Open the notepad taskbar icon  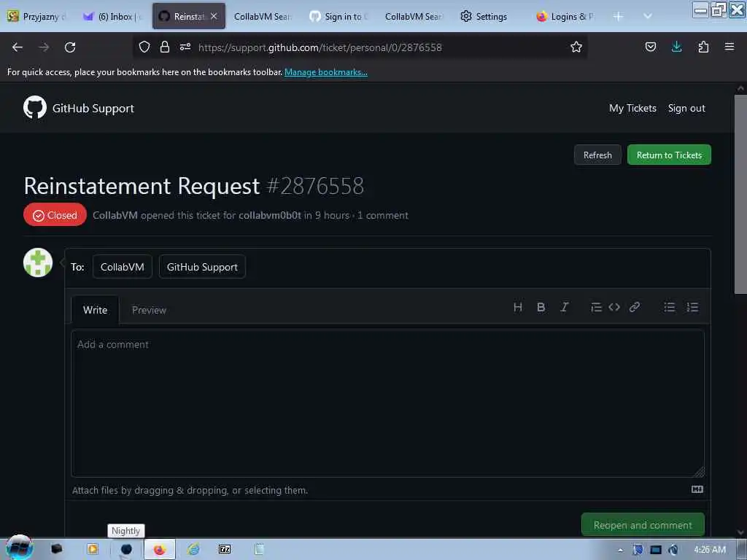tap(259, 549)
